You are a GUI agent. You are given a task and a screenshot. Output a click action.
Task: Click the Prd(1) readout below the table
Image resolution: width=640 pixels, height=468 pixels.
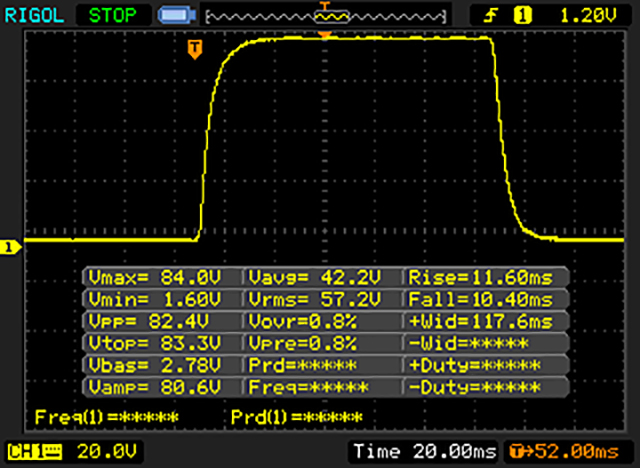(x=298, y=416)
